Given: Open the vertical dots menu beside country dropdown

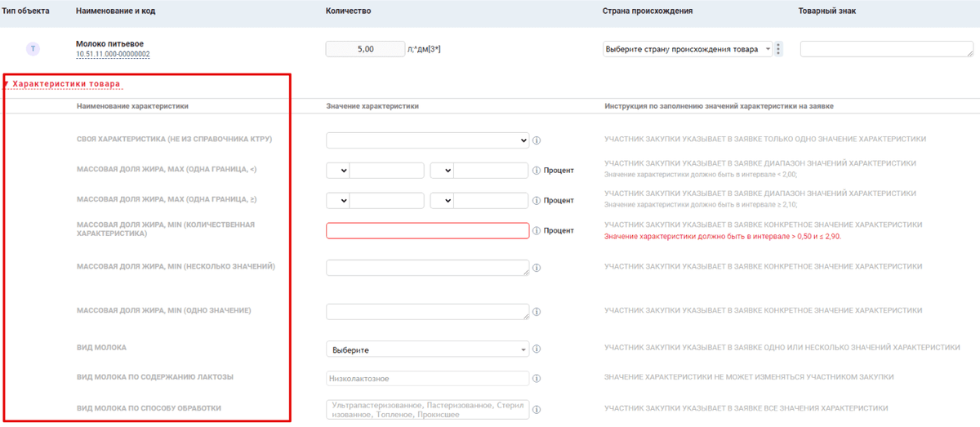Looking at the screenshot, I should pos(778,49).
